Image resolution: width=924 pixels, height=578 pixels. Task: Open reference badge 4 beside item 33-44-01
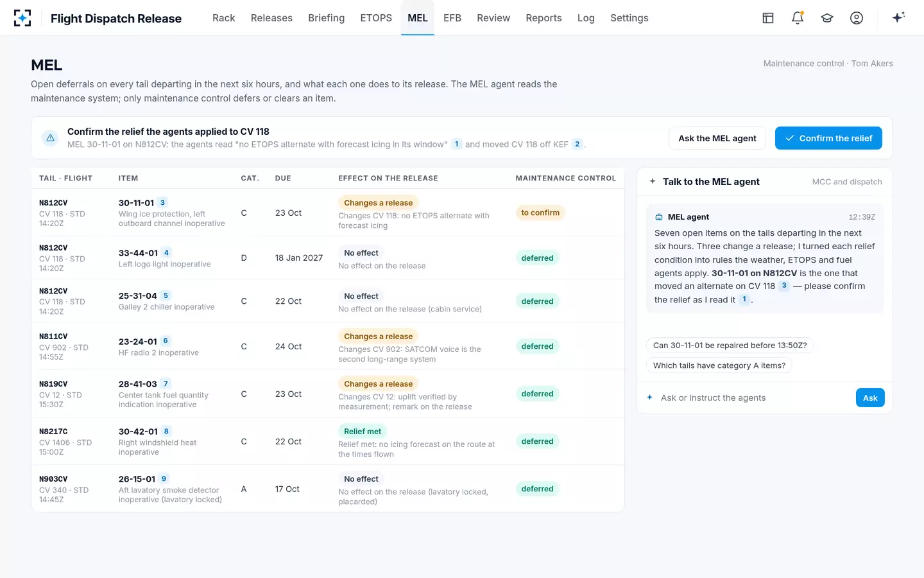166,253
